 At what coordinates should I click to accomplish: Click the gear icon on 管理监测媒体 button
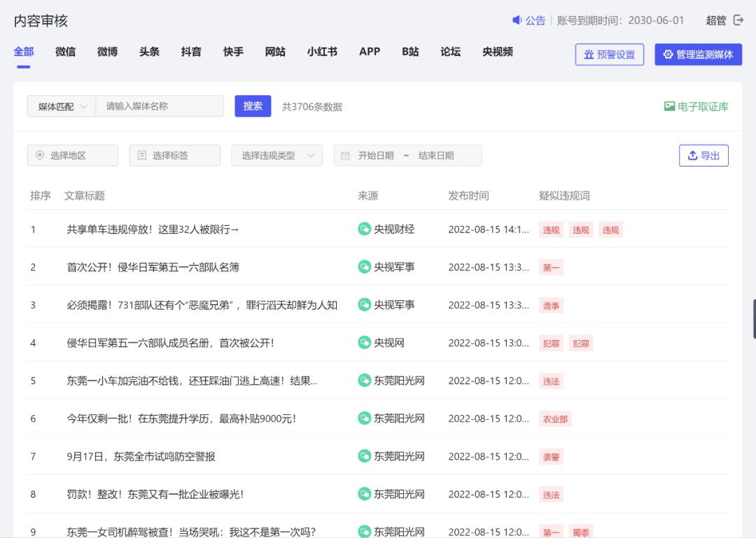pos(667,55)
